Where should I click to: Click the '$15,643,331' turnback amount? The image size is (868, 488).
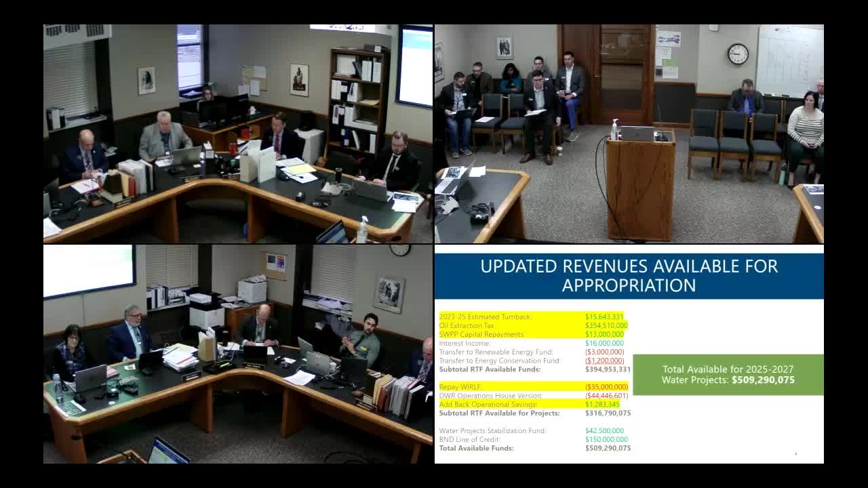pyautogui.click(x=604, y=317)
